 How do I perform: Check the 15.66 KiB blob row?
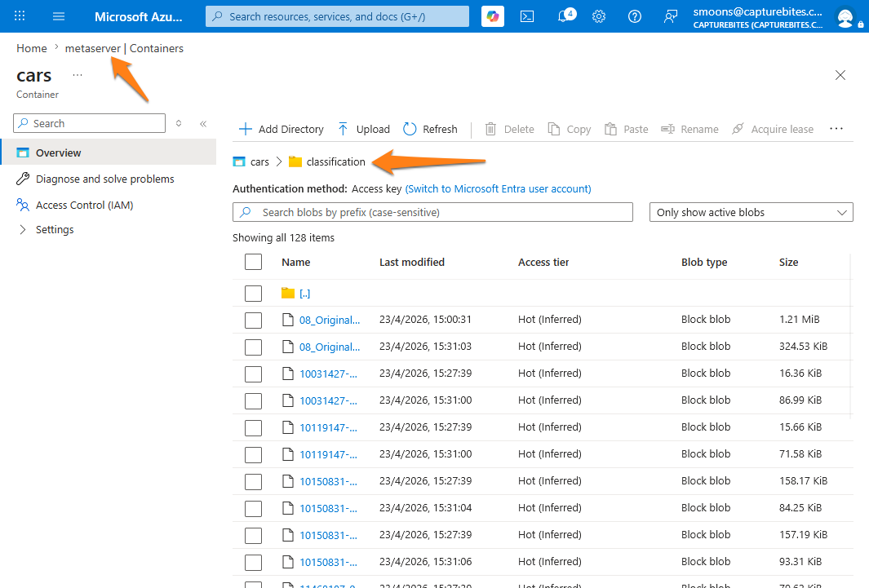pos(253,427)
